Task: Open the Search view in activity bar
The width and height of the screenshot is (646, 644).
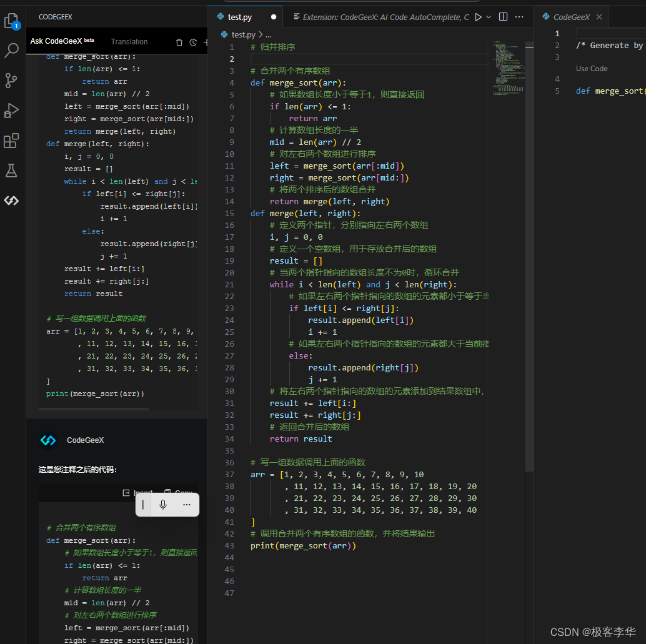Action: click(11, 50)
